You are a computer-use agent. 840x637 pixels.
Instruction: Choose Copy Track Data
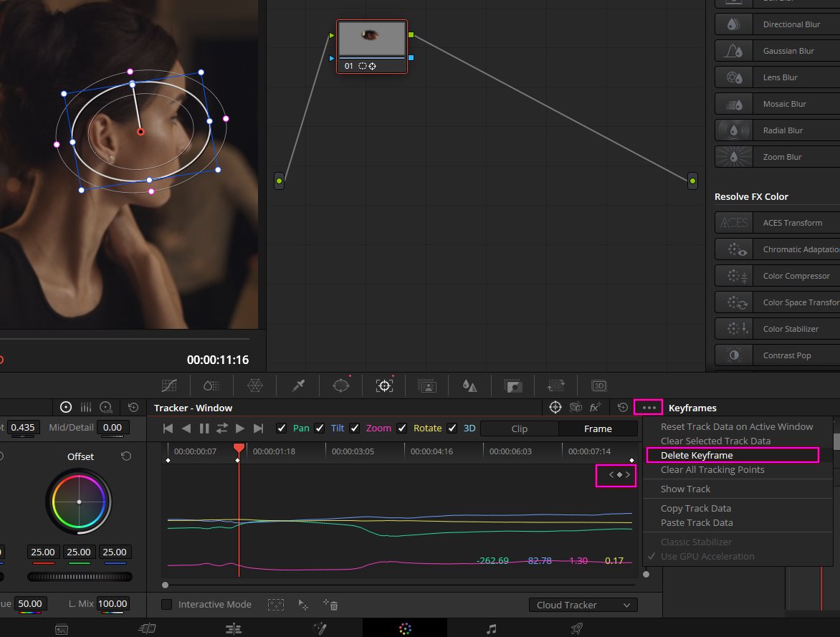(695, 509)
